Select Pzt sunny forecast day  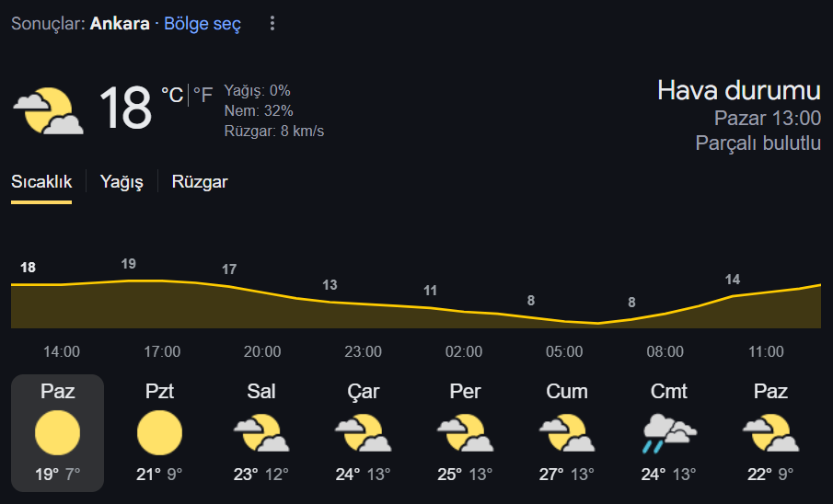159,432
